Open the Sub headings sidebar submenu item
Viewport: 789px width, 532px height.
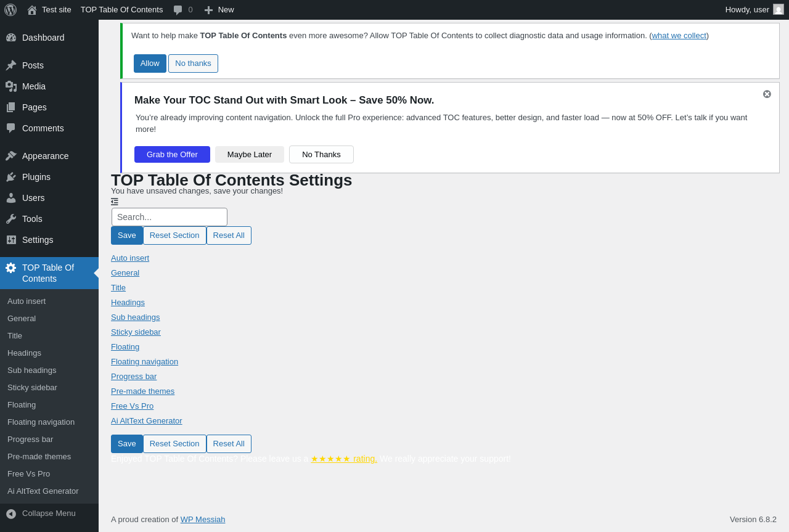[x=32, y=370]
